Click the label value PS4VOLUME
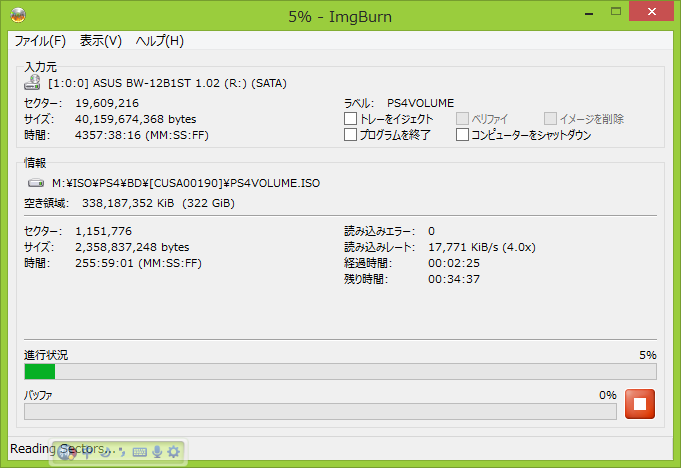This screenshot has height=468, width=681. (420, 103)
